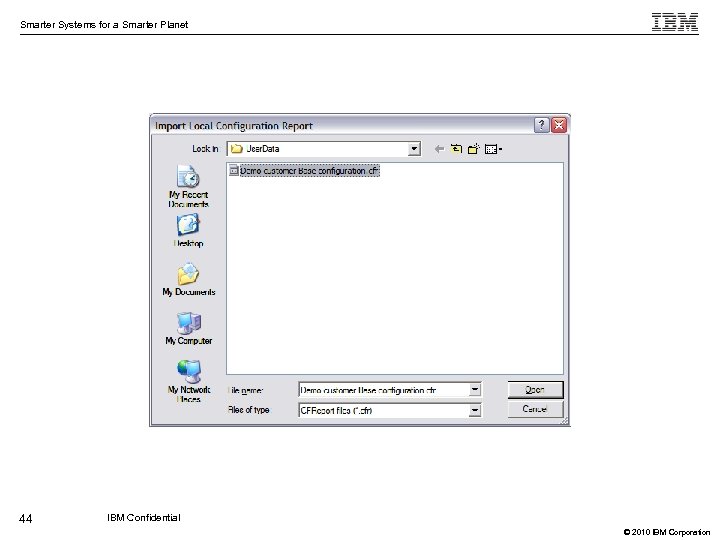720x540 pixels.
Task: Expand the Files of type dropdown arrow
Action: pos(475,410)
